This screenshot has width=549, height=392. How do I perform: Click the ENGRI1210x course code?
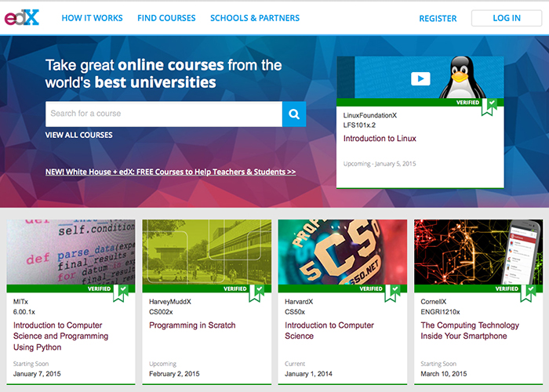pos(440,312)
